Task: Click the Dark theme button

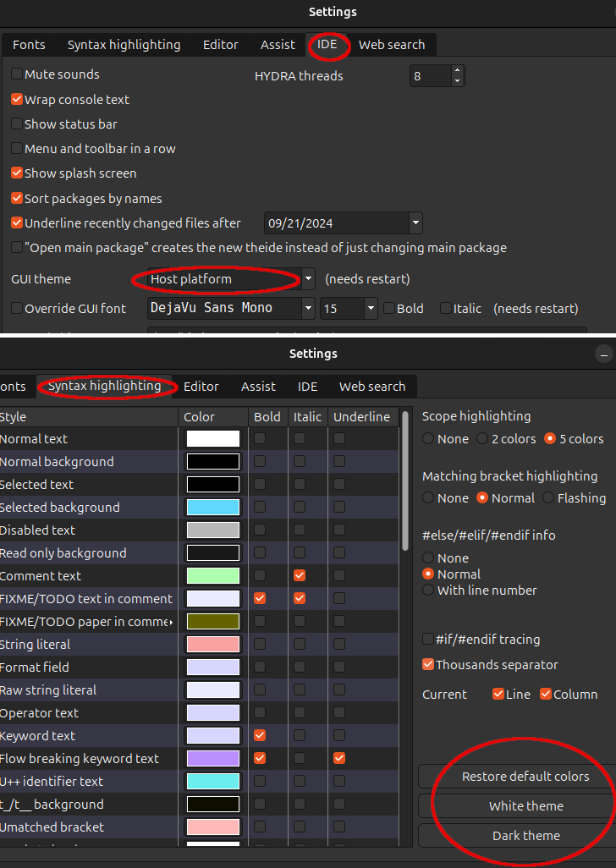Action: 525,836
